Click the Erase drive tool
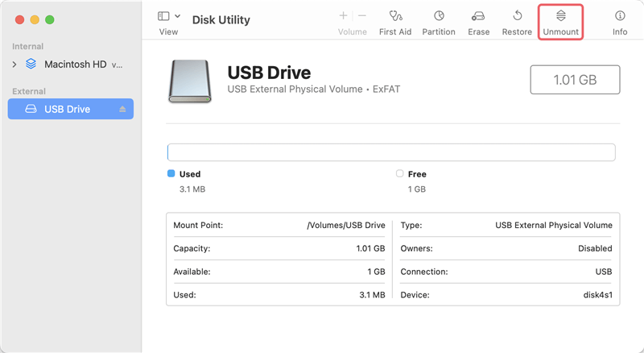The width and height of the screenshot is (644, 353). [478, 16]
